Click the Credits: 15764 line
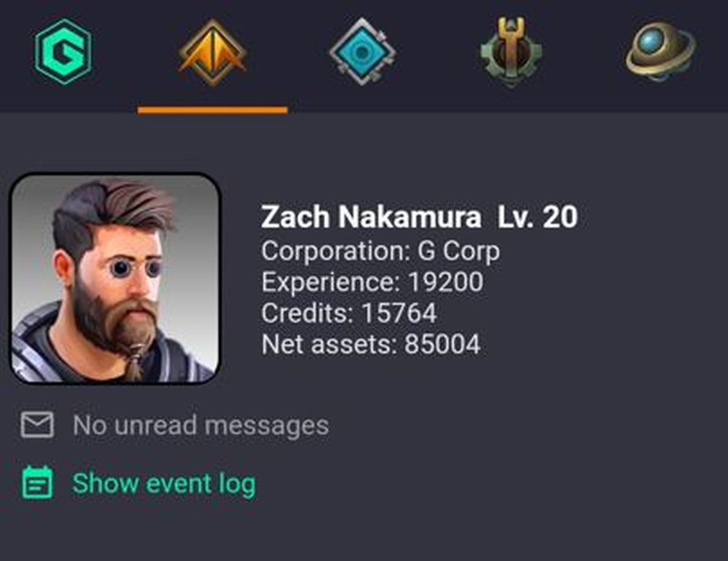The height and width of the screenshot is (561, 728). (x=349, y=314)
